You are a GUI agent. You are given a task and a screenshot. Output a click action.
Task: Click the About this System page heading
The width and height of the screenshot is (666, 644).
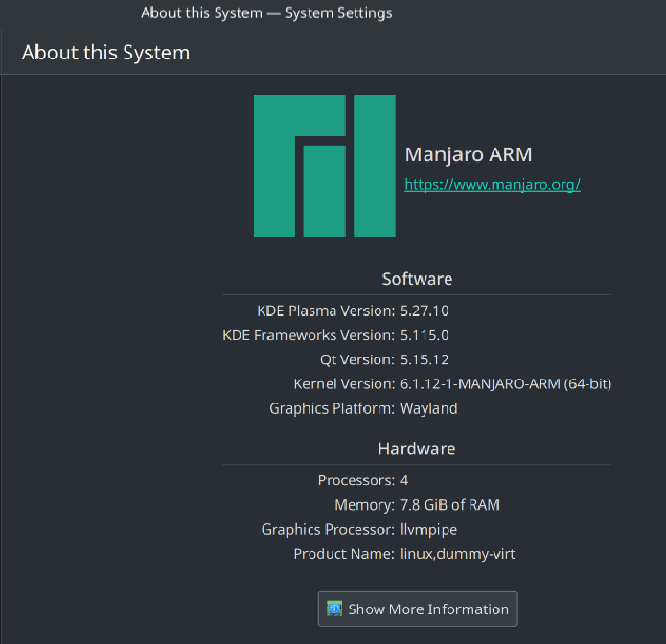(105, 53)
